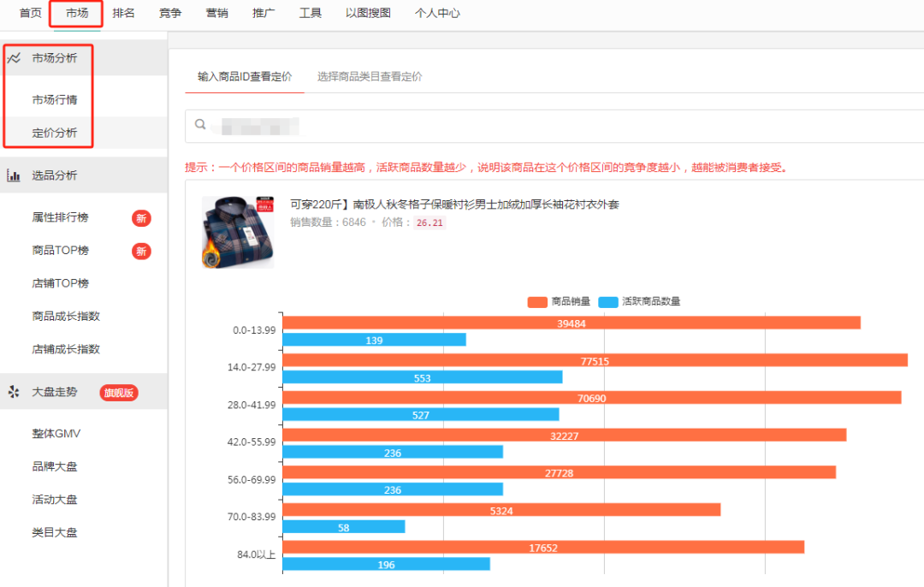924x587 pixels.
Task: Click the magnifying glass search icon
Action: point(199,123)
